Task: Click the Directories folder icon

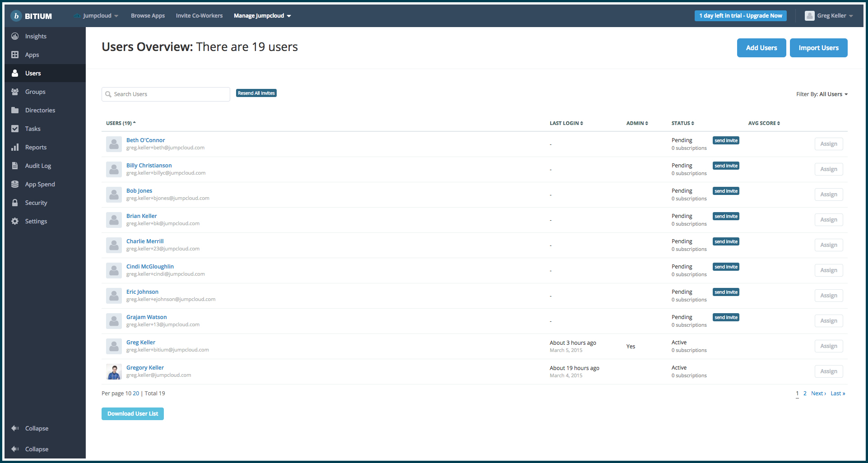Action: click(15, 110)
